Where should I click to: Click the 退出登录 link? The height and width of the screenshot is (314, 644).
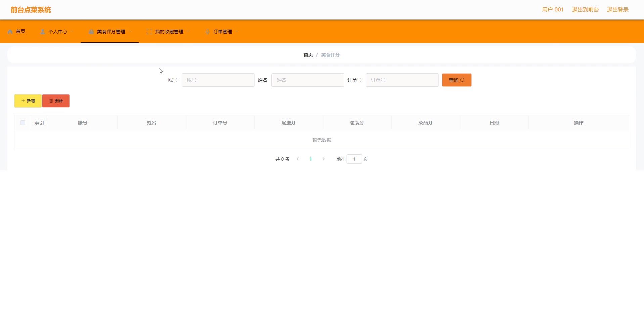coord(617,10)
